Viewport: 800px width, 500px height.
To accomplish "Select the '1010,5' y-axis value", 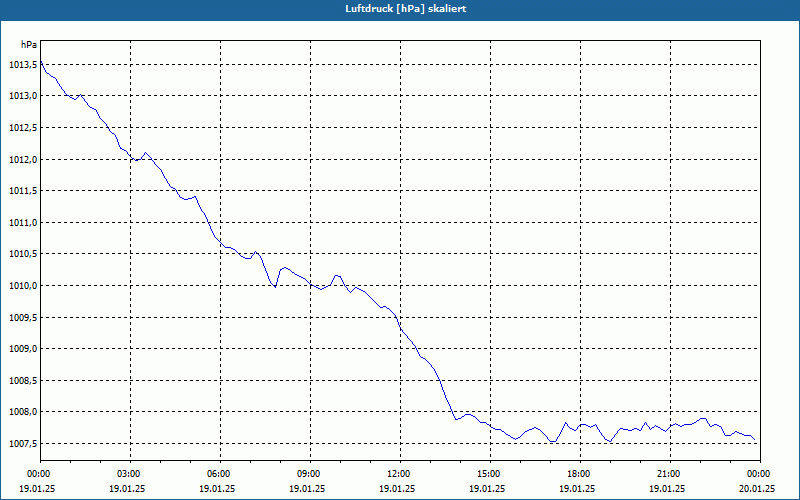I will pos(23,254).
